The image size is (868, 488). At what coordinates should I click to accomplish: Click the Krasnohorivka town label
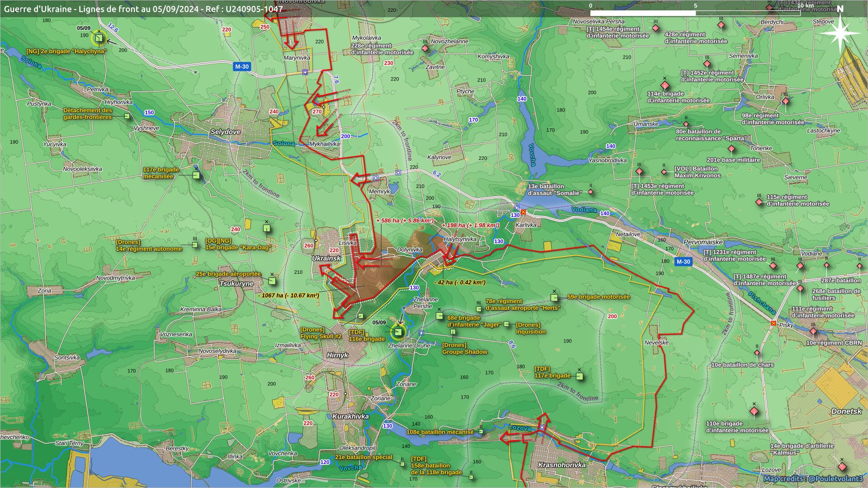562,465
